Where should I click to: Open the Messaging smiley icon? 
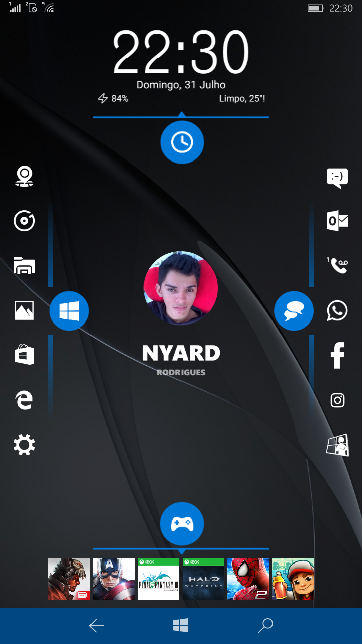click(x=337, y=178)
